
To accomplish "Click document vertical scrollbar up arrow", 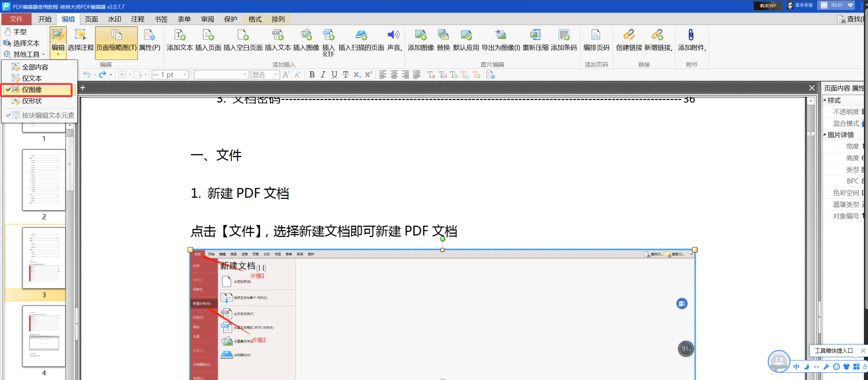I will click(x=811, y=102).
